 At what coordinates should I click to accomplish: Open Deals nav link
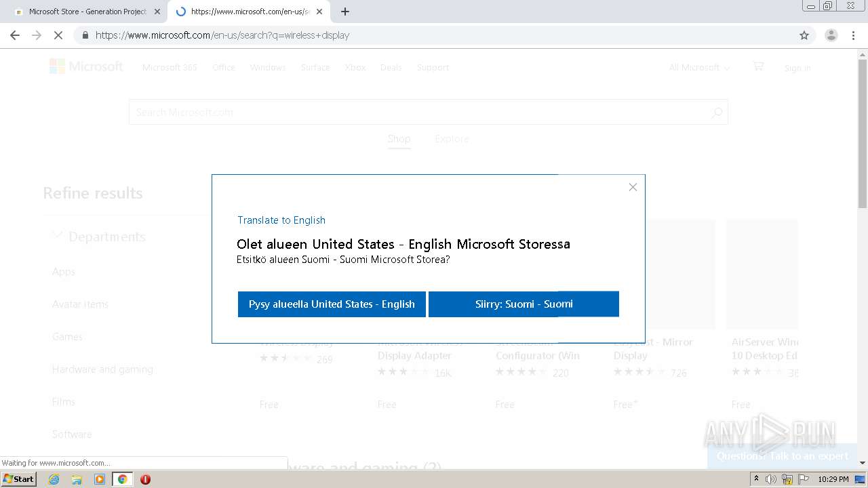(391, 67)
